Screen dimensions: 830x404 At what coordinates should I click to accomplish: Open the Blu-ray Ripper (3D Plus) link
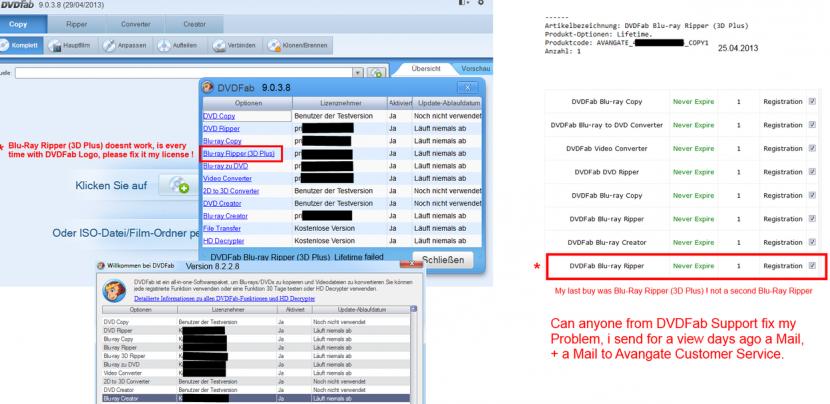point(239,154)
